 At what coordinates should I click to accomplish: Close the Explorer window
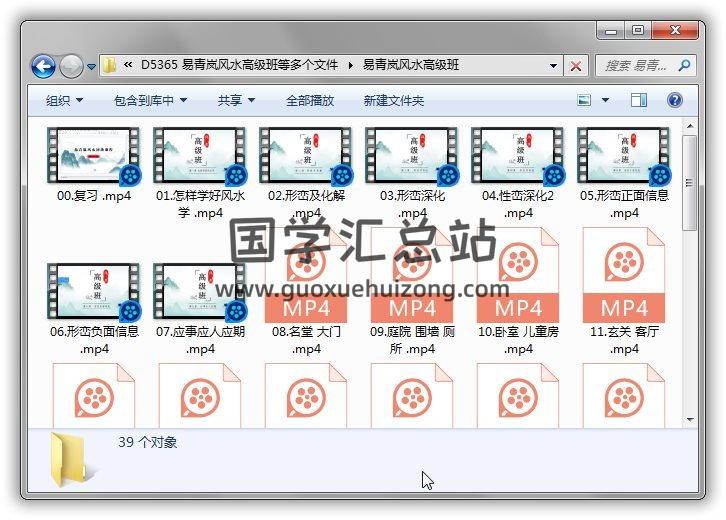675,31
